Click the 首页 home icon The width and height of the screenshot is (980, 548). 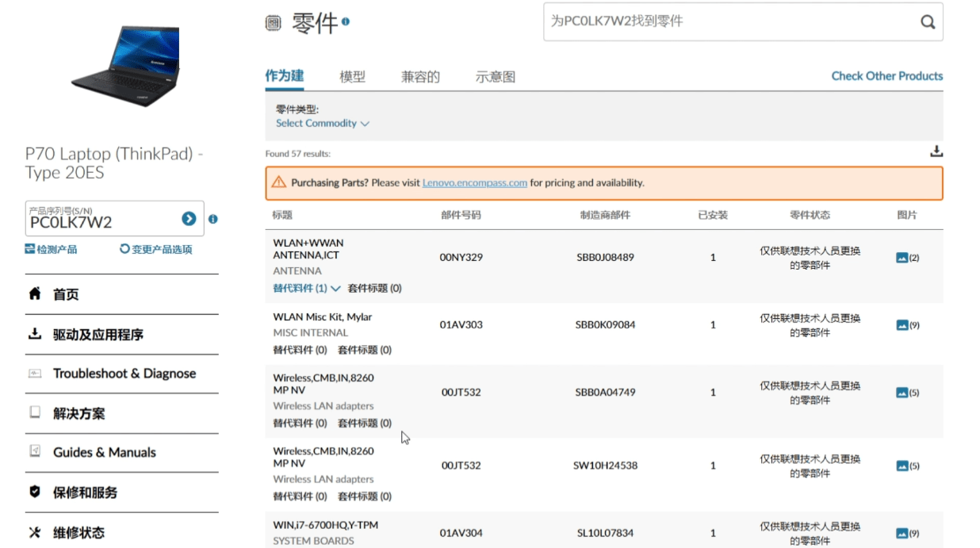tap(34, 294)
